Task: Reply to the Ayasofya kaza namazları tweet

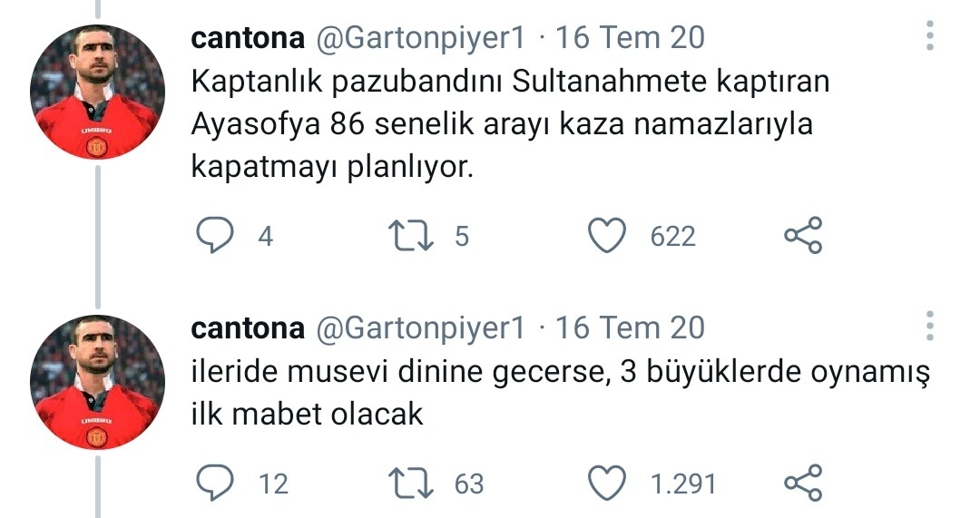Action: click(216, 236)
